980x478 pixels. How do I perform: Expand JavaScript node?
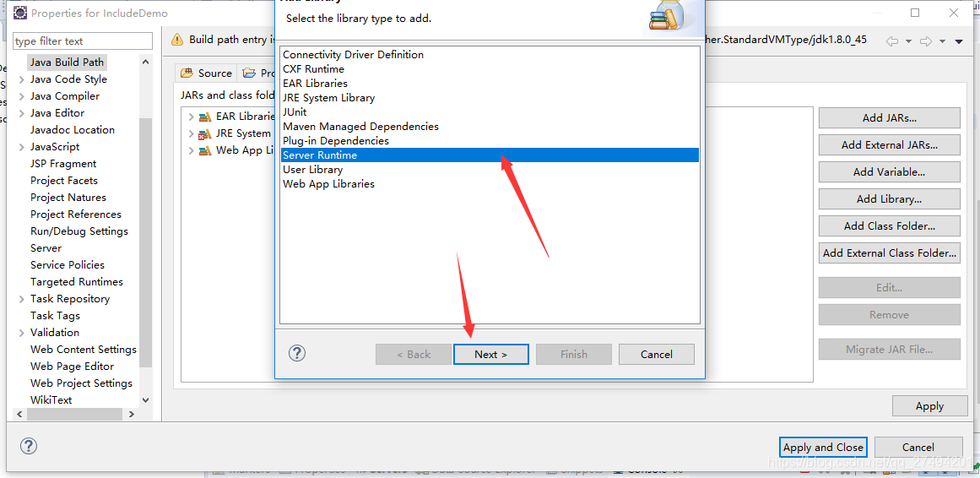point(22,147)
